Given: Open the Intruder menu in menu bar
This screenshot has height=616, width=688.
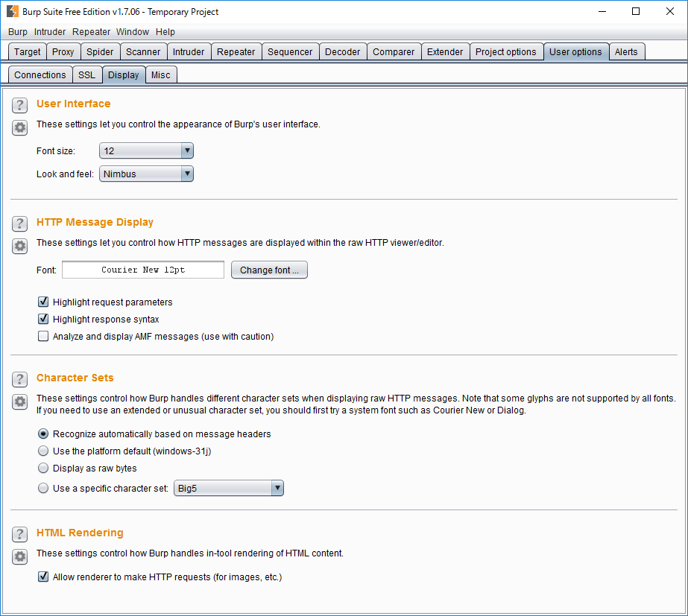Looking at the screenshot, I should [50, 32].
